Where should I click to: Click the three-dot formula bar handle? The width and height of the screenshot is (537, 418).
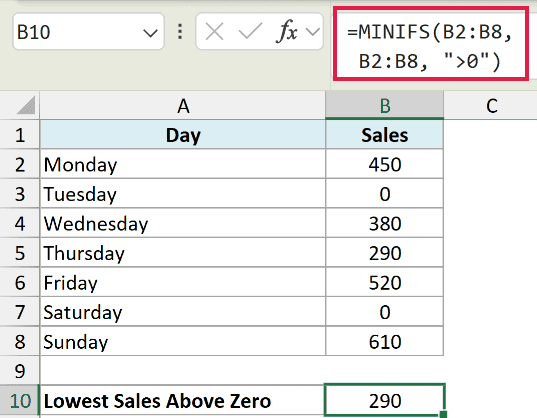tap(180, 31)
